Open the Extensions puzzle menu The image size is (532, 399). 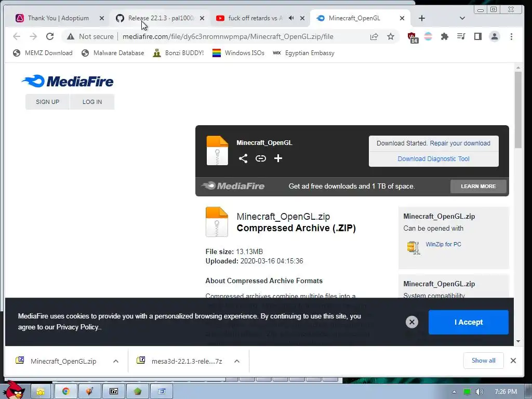tap(445, 37)
